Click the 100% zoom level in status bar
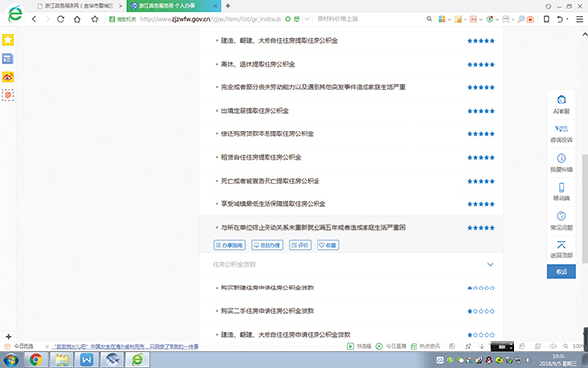The image size is (588, 368). point(578,346)
